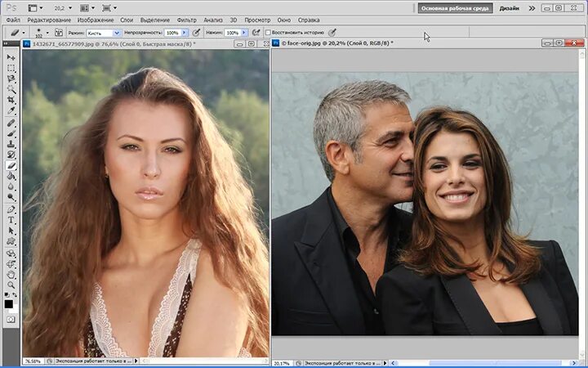Select the Pen tool
Image resolution: width=588 pixels, height=368 pixels.
pyautogui.click(x=11, y=209)
